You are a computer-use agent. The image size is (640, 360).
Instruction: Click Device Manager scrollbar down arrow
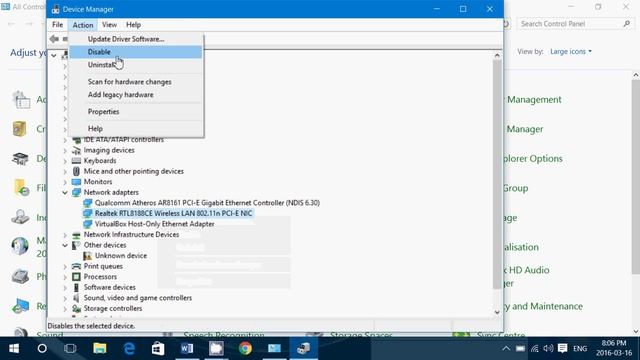pos(497,312)
